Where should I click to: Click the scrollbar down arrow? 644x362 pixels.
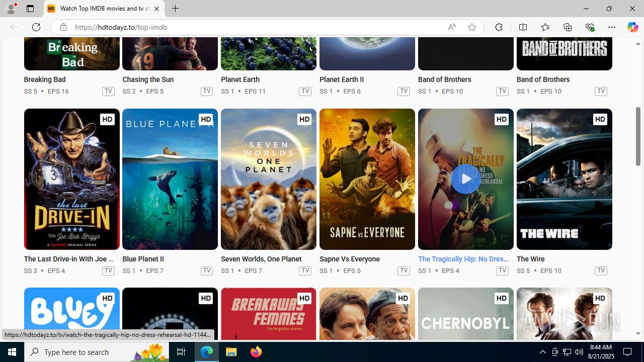[638, 334]
